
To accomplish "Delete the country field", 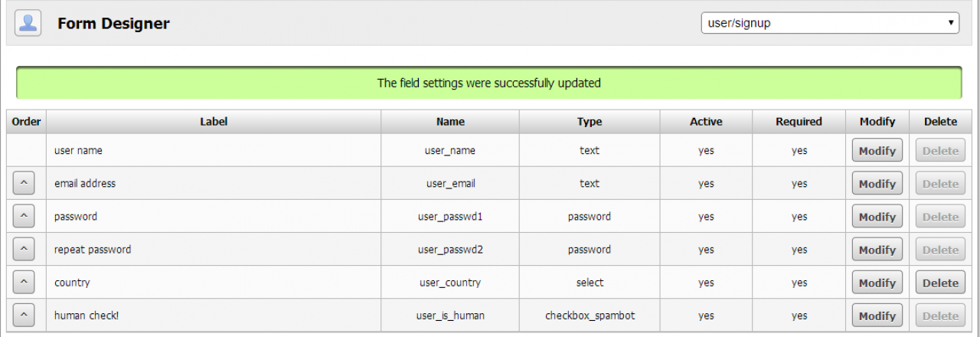I will (940, 283).
